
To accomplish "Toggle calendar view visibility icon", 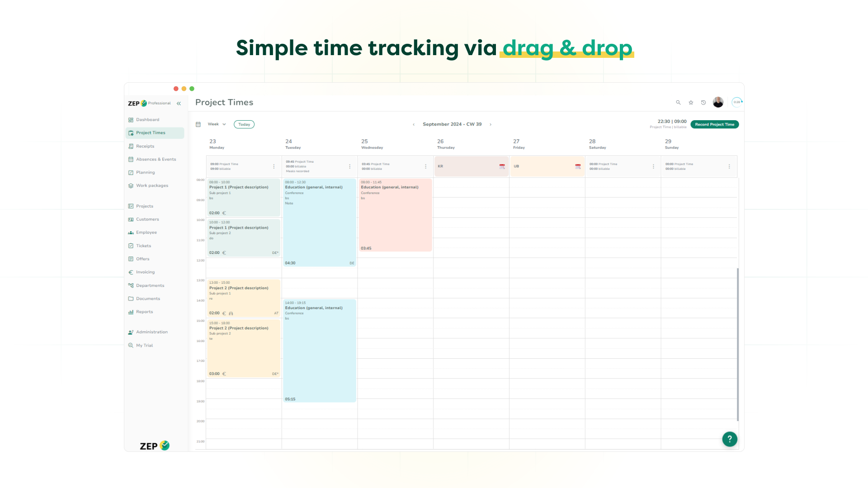I will click(198, 124).
